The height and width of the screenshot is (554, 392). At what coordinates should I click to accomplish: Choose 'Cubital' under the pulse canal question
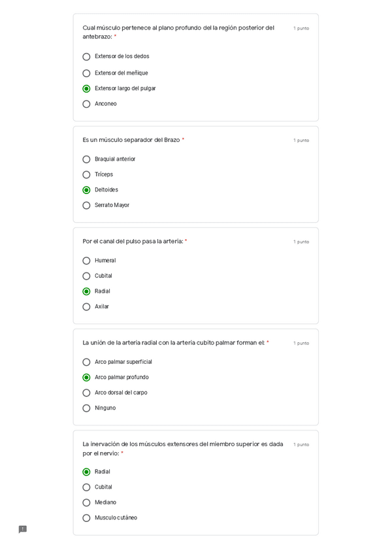[86, 276]
